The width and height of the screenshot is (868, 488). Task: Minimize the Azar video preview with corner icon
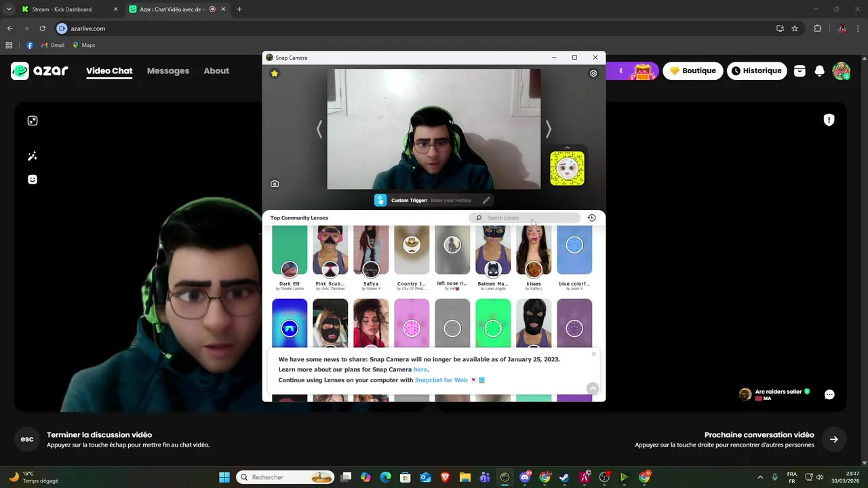pyautogui.click(x=33, y=121)
